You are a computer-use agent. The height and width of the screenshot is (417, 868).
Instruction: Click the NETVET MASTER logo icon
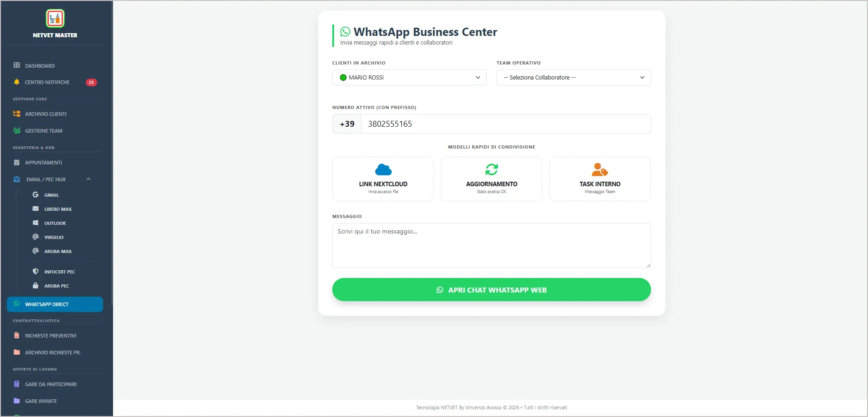(x=55, y=19)
